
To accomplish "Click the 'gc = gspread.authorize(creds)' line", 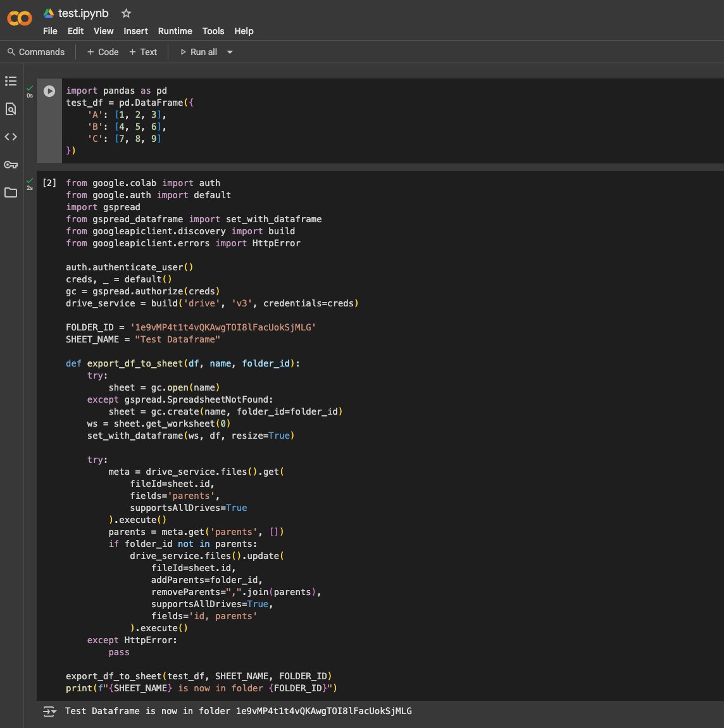I will pos(143,291).
